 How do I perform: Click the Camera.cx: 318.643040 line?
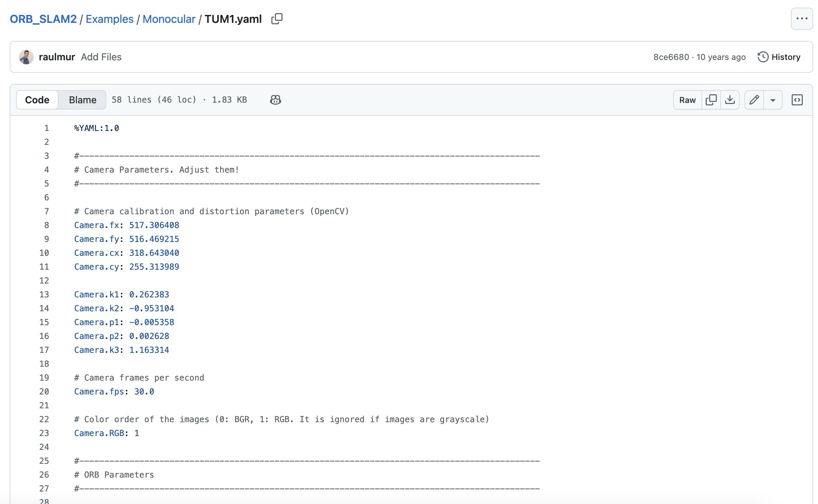[x=127, y=253]
